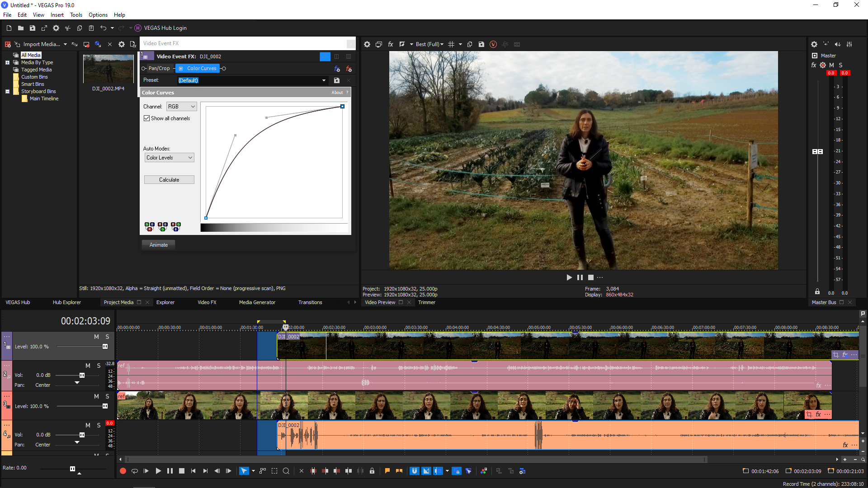
Task: Switch to the Media Generator tab
Action: coord(257,302)
